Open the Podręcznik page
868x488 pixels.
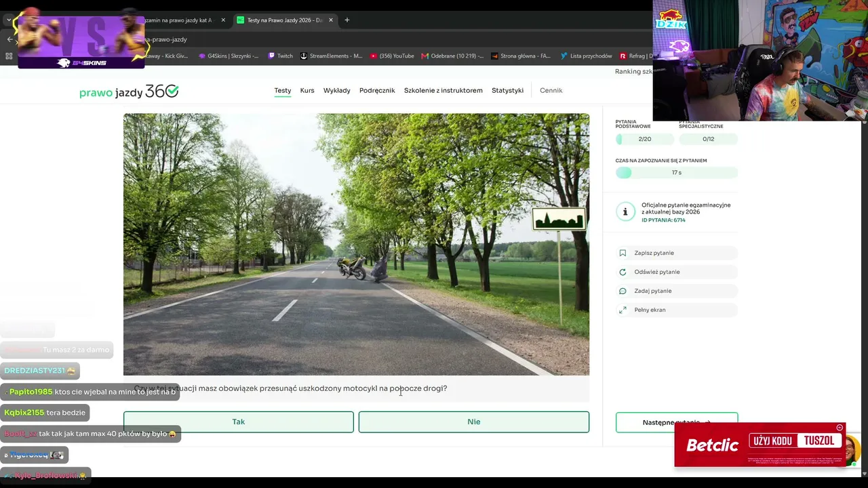[x=377, y=90]
